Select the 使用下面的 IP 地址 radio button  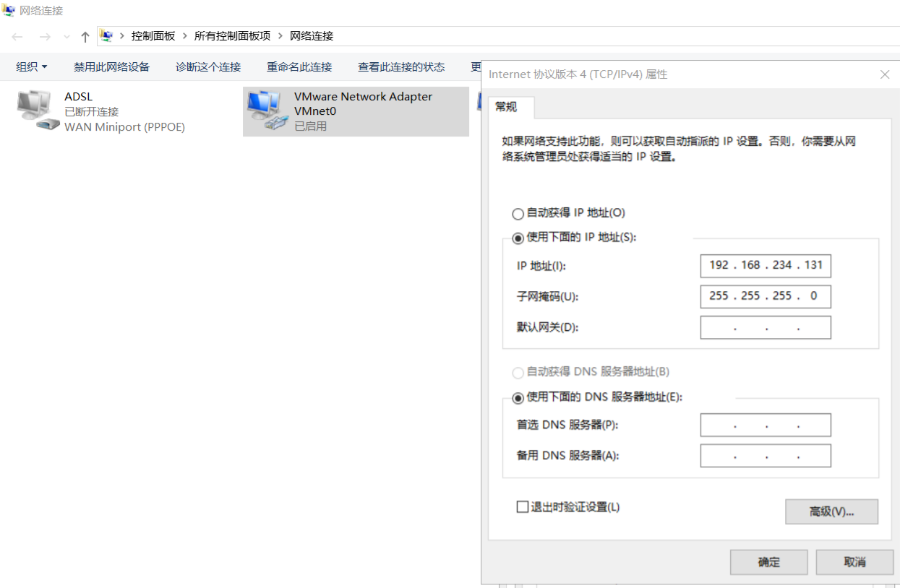click(x=518, y=238)
